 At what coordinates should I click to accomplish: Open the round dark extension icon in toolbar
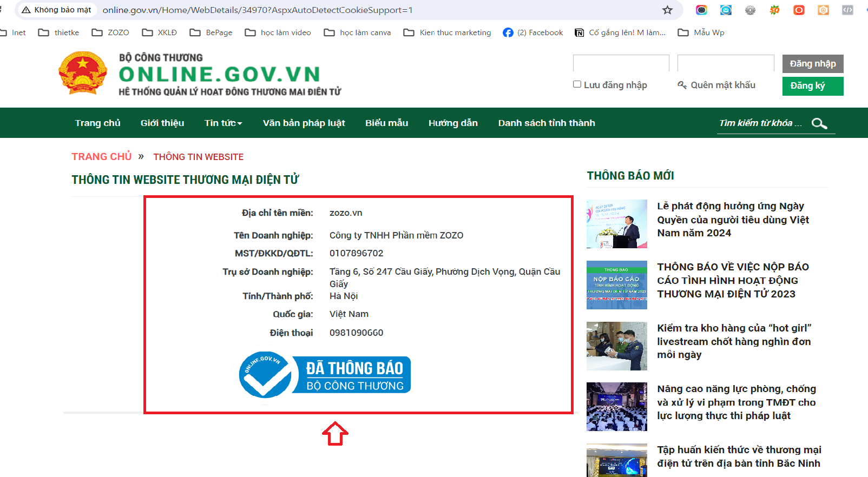[x=701, y=10]
